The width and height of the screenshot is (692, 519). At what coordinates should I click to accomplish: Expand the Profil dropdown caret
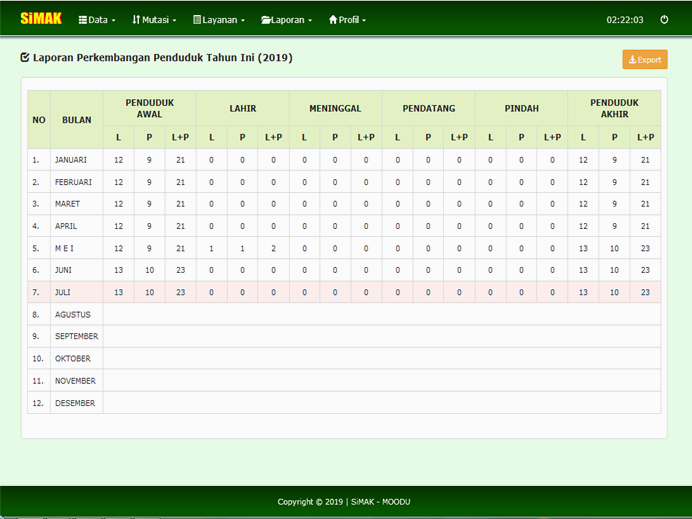[364, 21]
